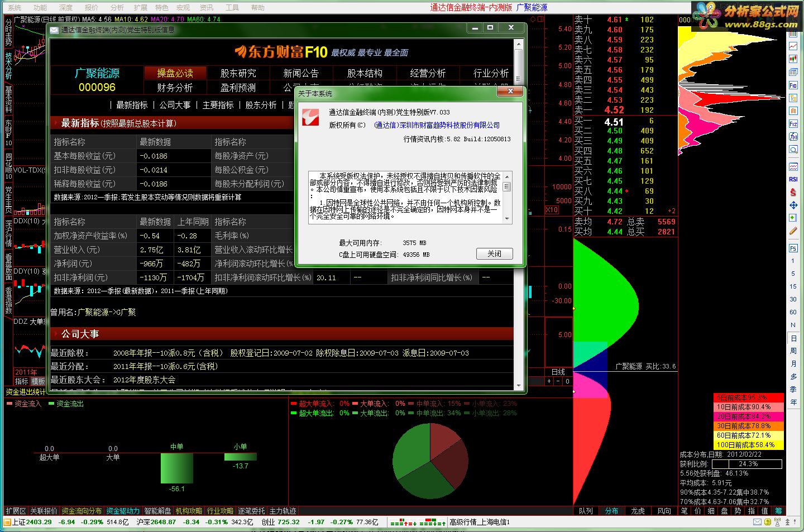Open the sector tree structure icon
The width and height of the screenshot is (804, 532).
[793, 98]
